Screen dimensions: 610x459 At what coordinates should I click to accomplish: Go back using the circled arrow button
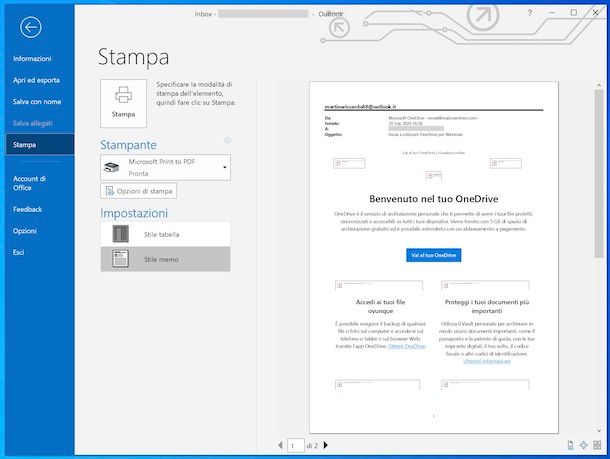click(31, 27)
